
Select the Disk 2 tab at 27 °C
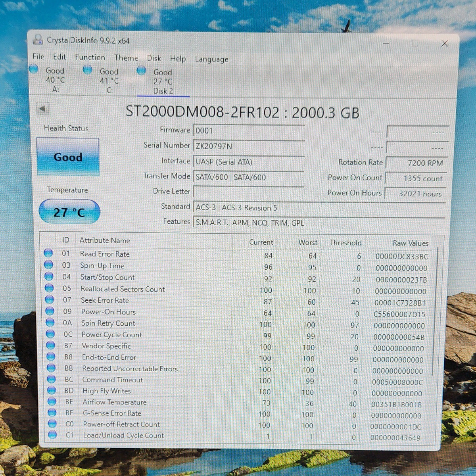coord(163,81)
